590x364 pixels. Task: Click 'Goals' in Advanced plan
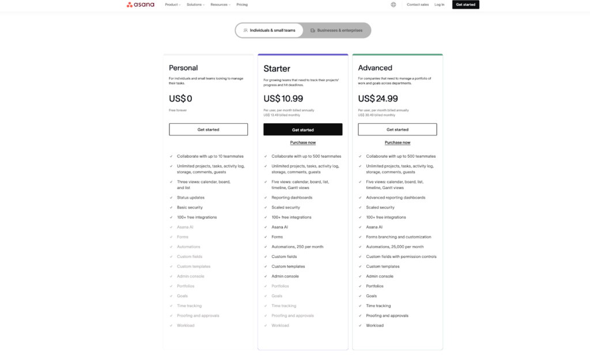click(372, 296)
